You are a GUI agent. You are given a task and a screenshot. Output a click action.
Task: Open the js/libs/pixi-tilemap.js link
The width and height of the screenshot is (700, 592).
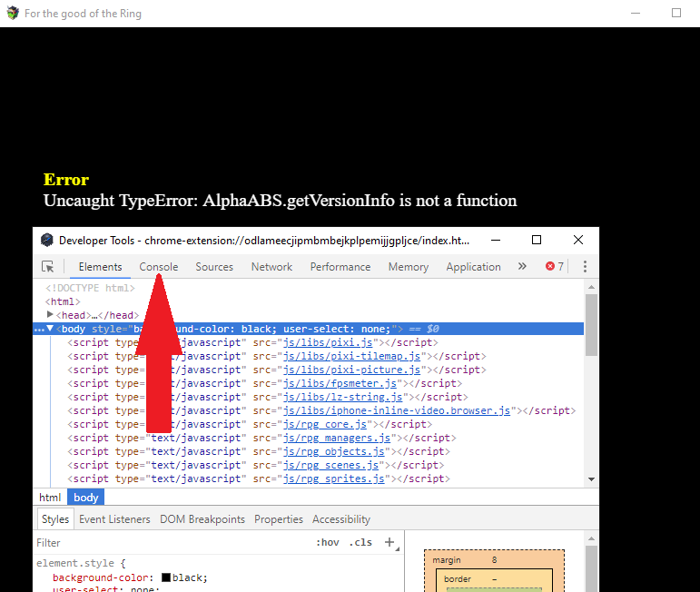point(351,356)
